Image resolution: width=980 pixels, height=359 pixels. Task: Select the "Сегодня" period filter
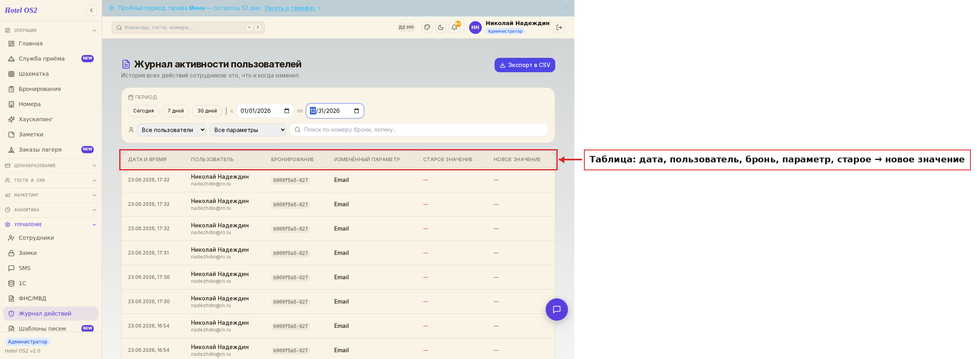coord(144,111)
